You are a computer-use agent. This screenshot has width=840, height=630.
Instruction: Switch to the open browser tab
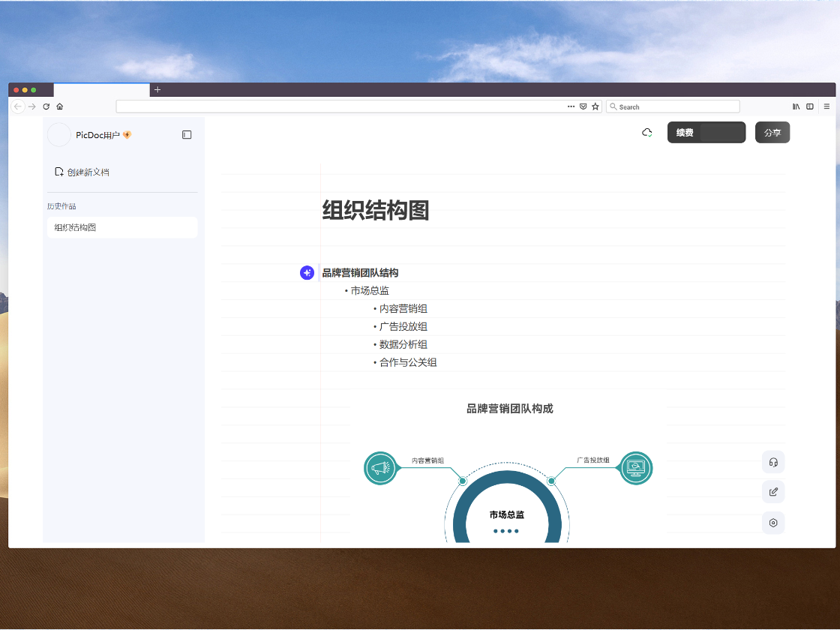[x=102, y=89]
